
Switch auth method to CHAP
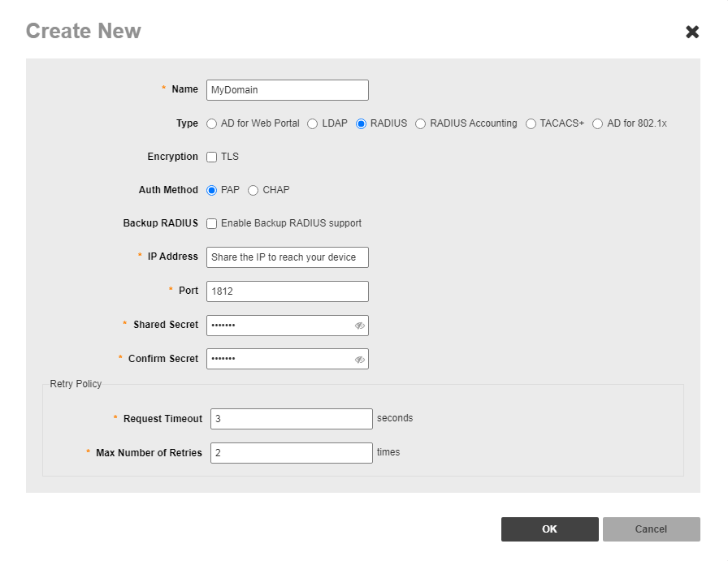click(x=253, y=191)
